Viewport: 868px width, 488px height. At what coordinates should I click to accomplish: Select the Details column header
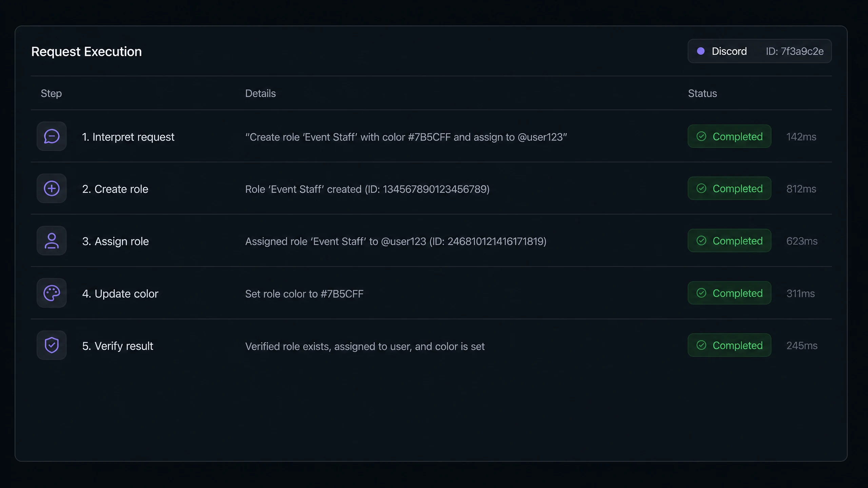260,93
